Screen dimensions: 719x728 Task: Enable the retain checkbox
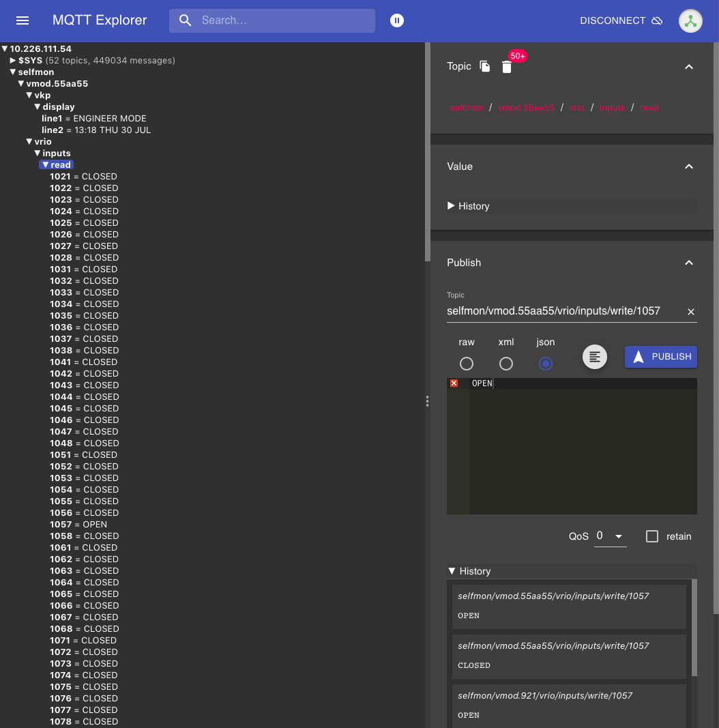[x=652, y=536]
